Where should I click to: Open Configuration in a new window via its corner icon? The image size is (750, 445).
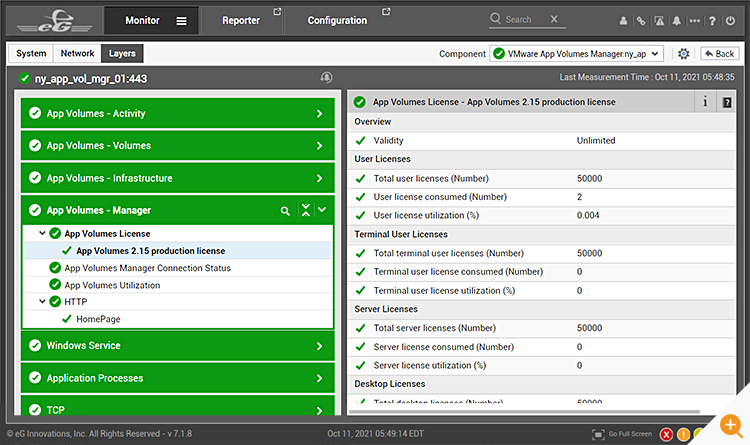(386, 11)
